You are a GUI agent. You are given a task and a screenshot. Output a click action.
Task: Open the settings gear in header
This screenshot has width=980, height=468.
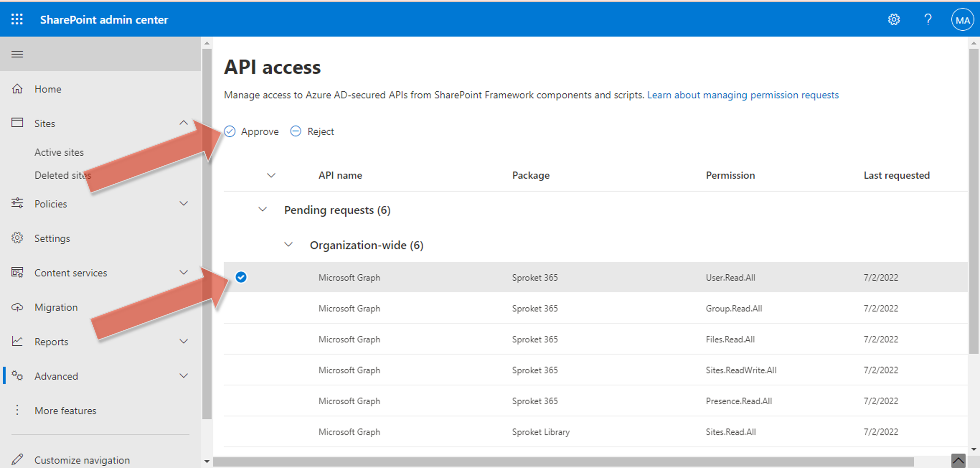(894, 20)
